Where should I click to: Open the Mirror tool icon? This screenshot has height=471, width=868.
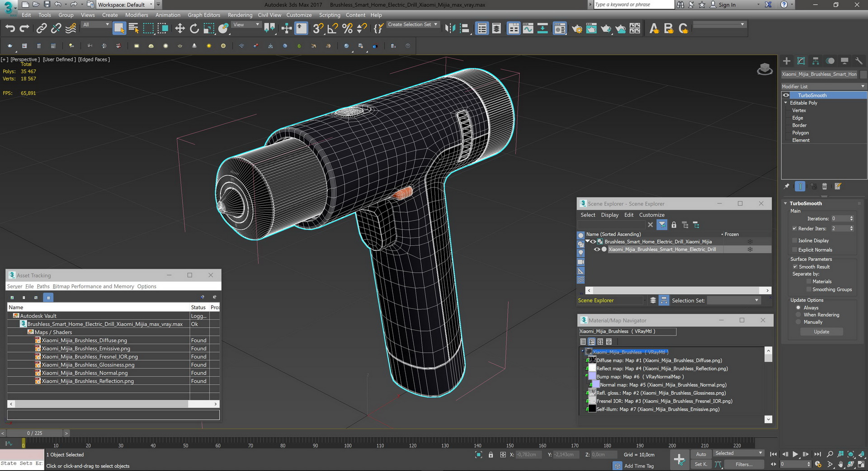pyautogui.click(x=450, y=28)
